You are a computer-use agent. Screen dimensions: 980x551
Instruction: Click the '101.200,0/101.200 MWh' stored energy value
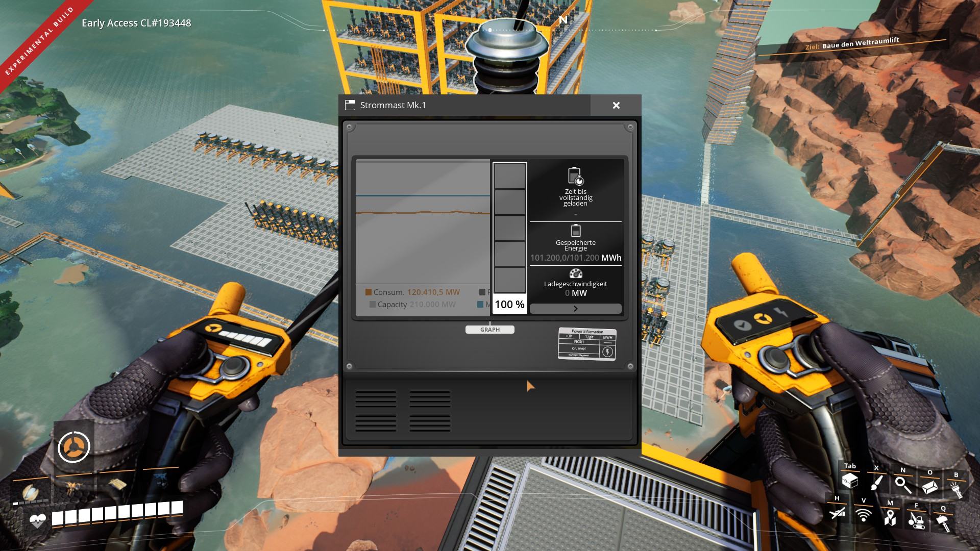[x=576, y=258]
